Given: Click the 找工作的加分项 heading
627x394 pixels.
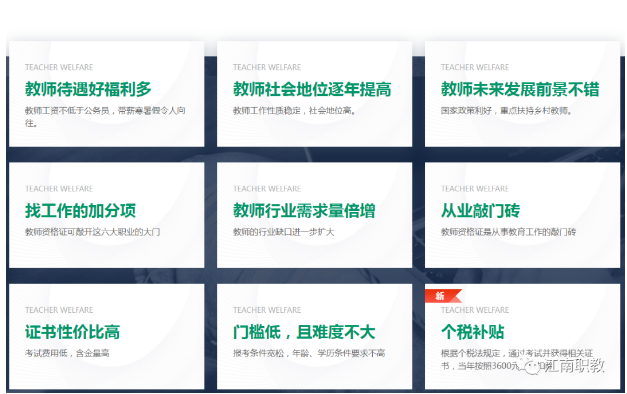Looking at the screenshot, I should point(80,211).
